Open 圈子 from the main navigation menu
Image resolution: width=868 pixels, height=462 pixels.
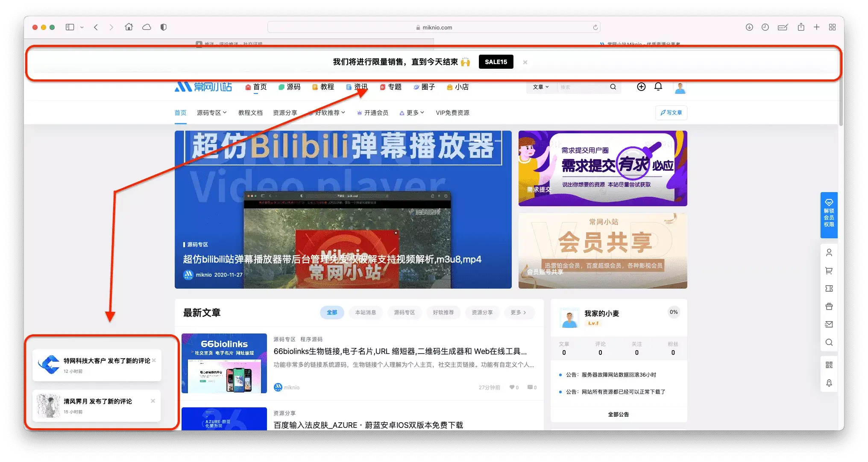(x=428, y=87)
